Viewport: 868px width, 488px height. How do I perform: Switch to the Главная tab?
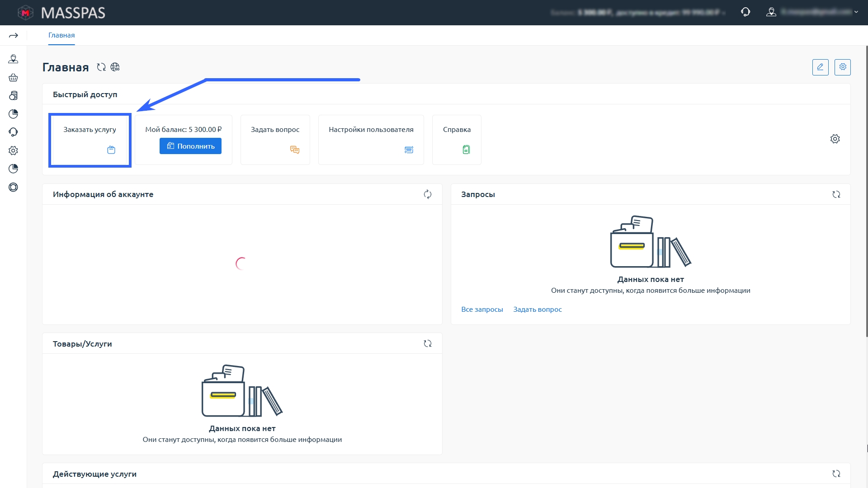[x=61, y=35]
